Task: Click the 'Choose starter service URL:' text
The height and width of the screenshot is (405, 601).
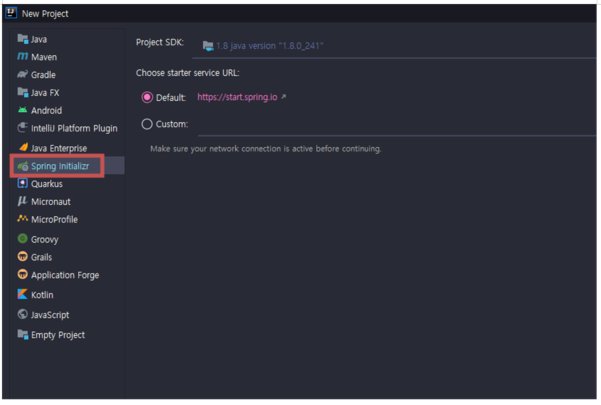Action: point(187,73)
